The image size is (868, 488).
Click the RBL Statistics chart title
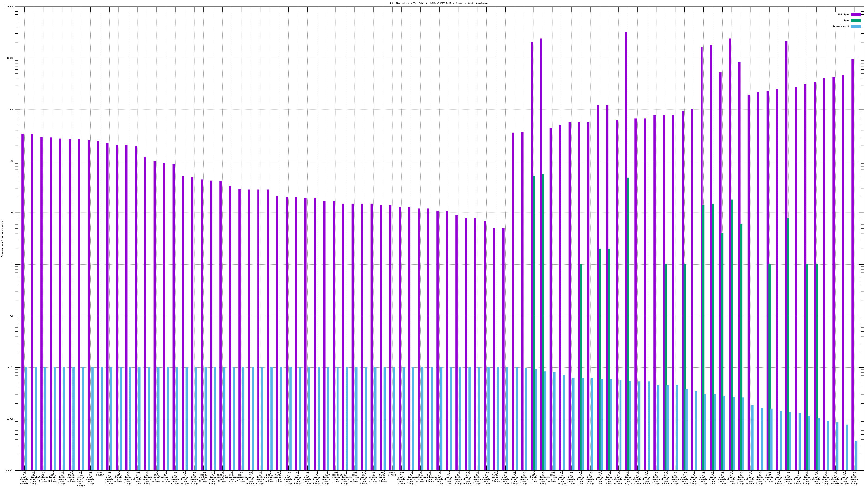439,3
